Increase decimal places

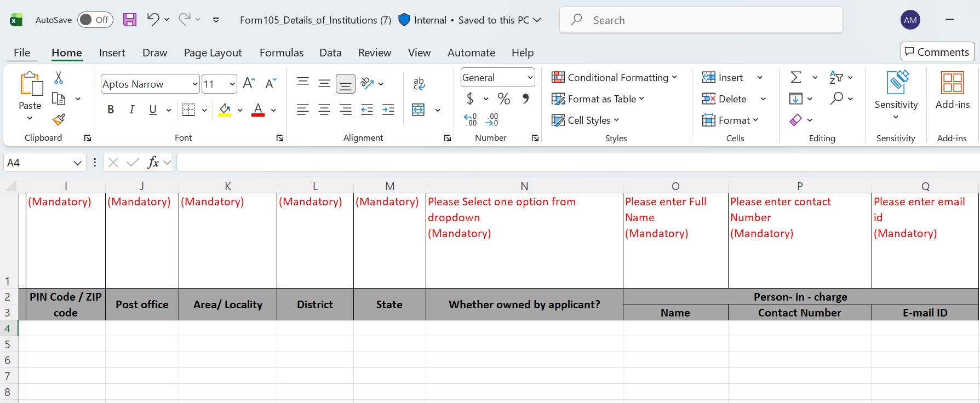(471, 119)
